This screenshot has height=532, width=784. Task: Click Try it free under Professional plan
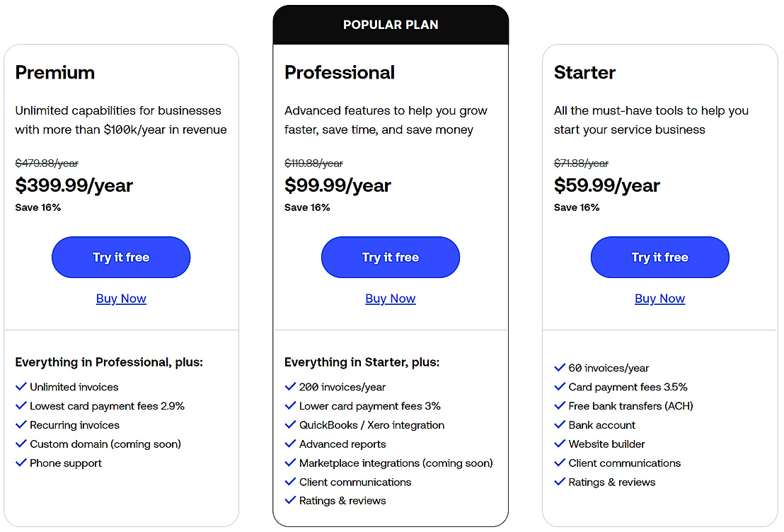391,258
